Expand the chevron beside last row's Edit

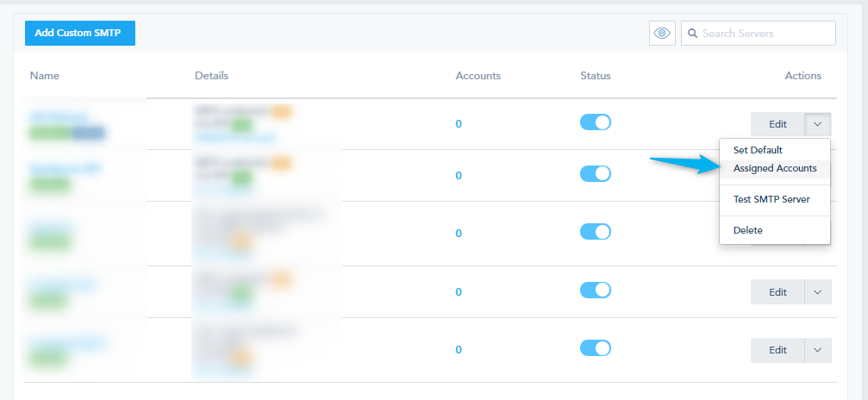(x=818, y=350)
